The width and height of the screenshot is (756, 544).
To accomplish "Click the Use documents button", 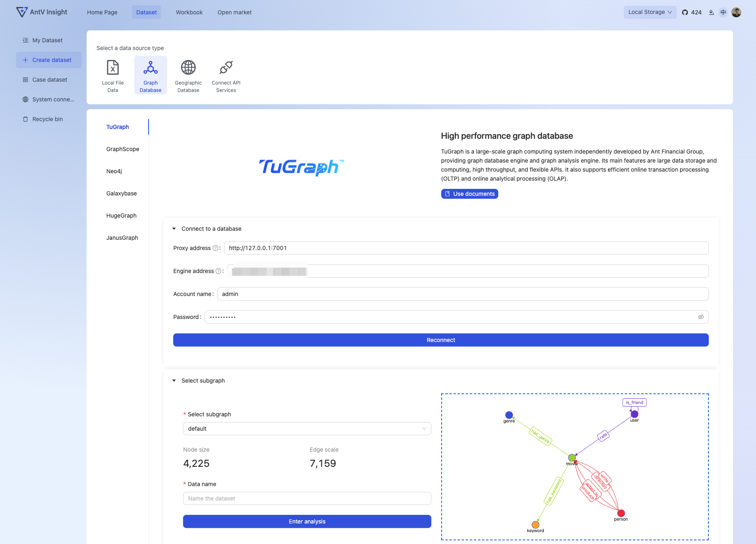I will point(470,194).
